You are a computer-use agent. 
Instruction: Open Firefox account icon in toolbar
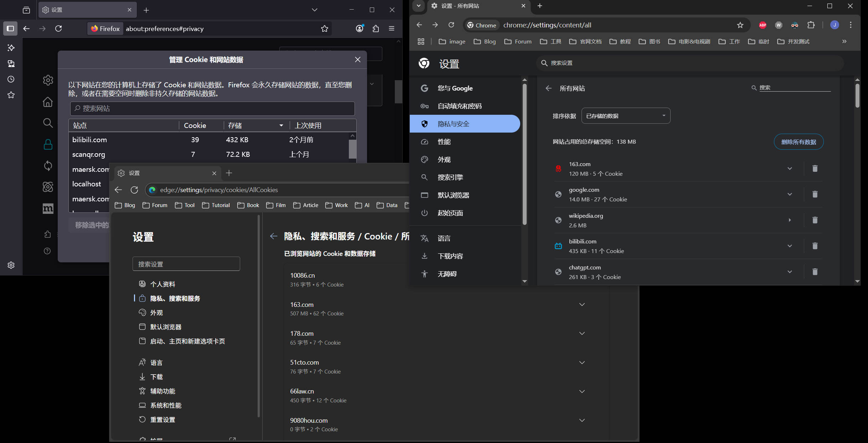360,29
